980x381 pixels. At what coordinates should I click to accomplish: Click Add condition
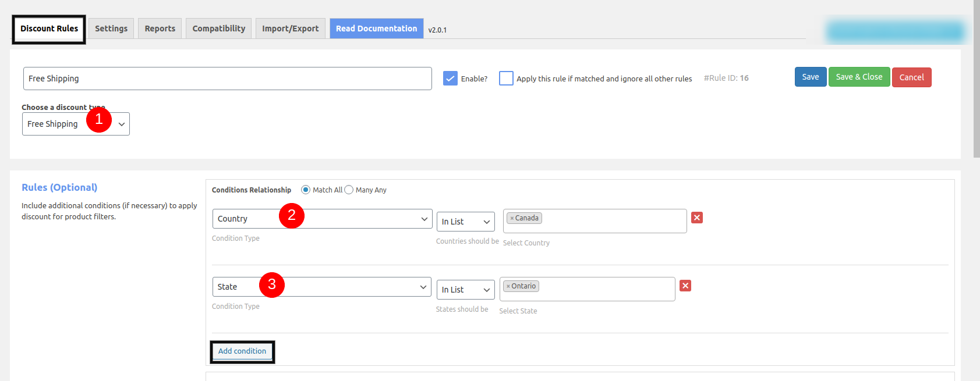click(x=242, y=351)
